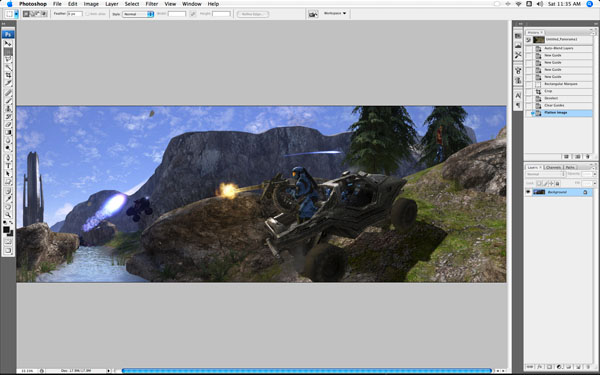Toggle the Anti-alias checkbox in options bar
This screenshot has height=375, width=600.
[x=87, y=14]
